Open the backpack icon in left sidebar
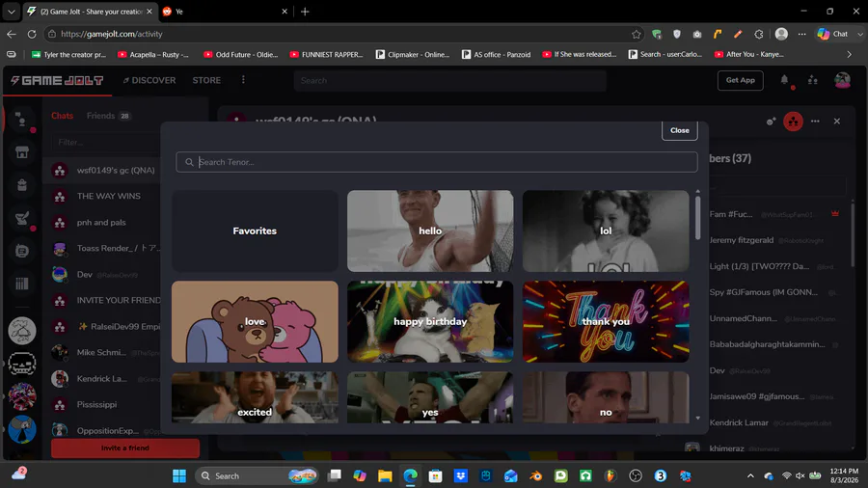The image size is (868, 488). [21, 184]
